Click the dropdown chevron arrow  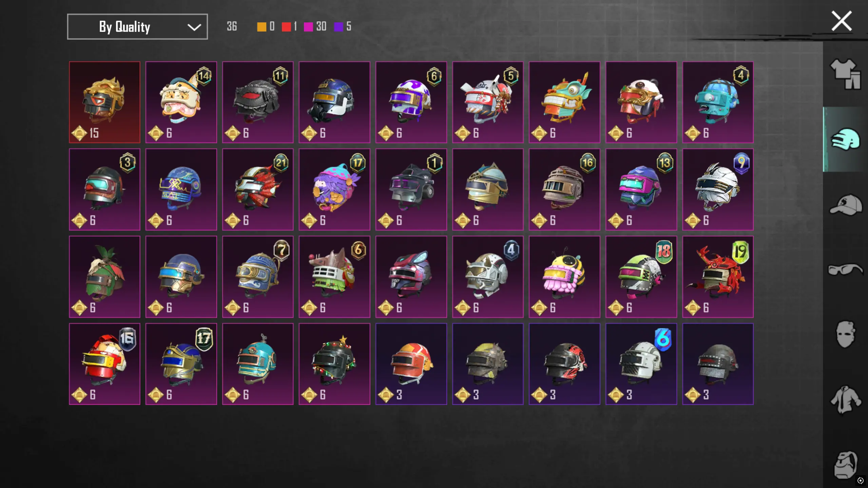pyautogui.click(x=194, y=27)
